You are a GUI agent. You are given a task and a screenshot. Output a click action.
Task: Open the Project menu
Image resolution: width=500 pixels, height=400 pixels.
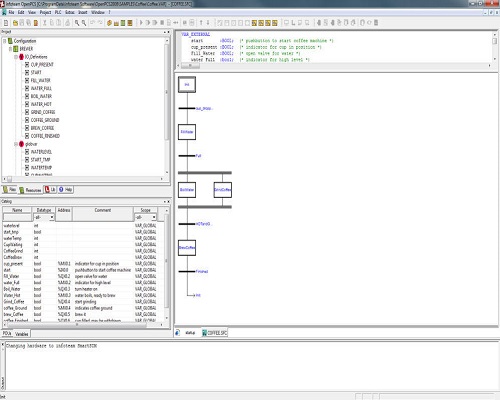pyautogui.click(x=45, y=12)
